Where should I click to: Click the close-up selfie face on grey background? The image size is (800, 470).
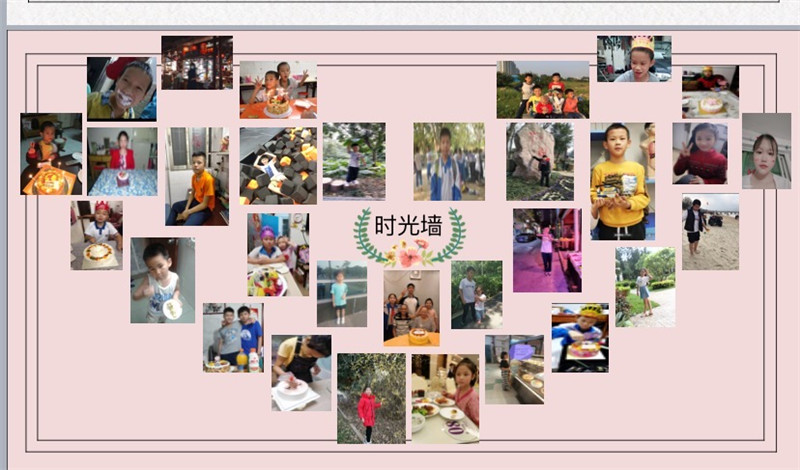[766, 151]
